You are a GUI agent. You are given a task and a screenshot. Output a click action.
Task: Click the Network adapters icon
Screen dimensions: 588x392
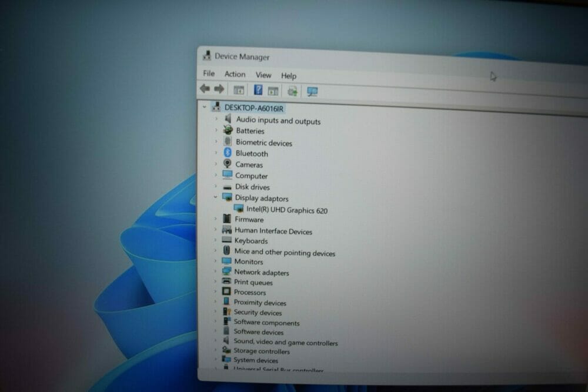point(226,271)
